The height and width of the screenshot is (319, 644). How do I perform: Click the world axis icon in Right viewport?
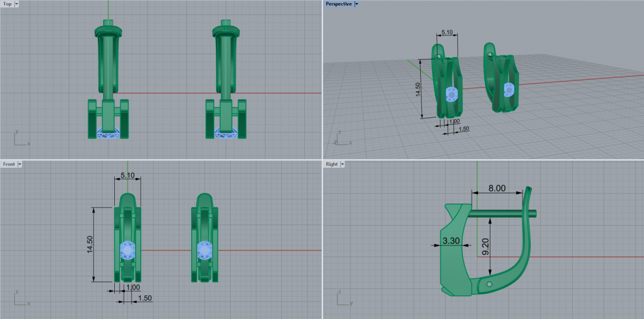click(342, 299)
